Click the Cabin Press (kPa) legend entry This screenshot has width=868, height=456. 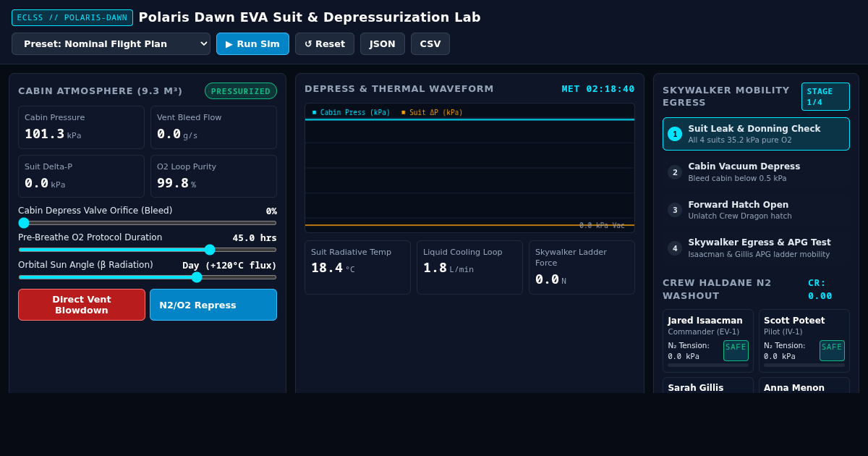(352, 112)
